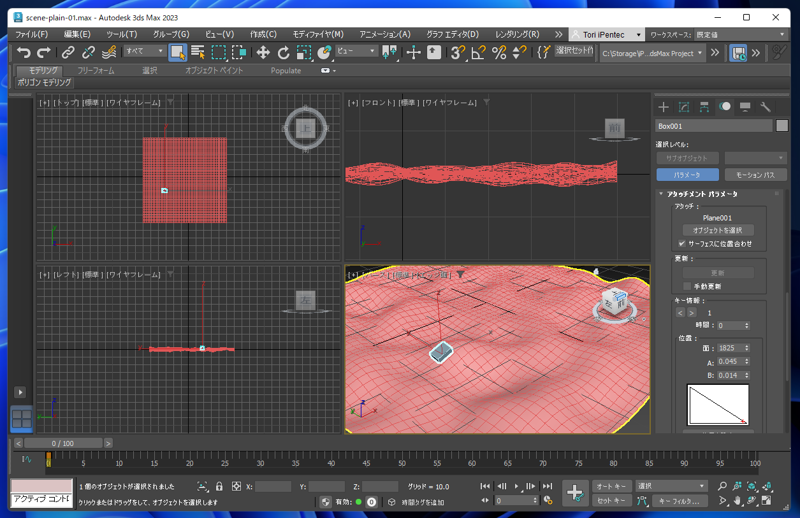
Task: Switch to the Modify command panel tab
Action: click(684, 107)
